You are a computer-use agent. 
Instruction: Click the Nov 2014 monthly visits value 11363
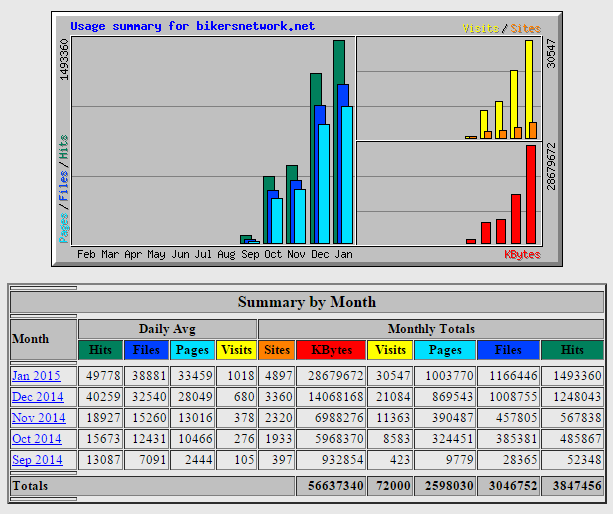pos(393,417)
